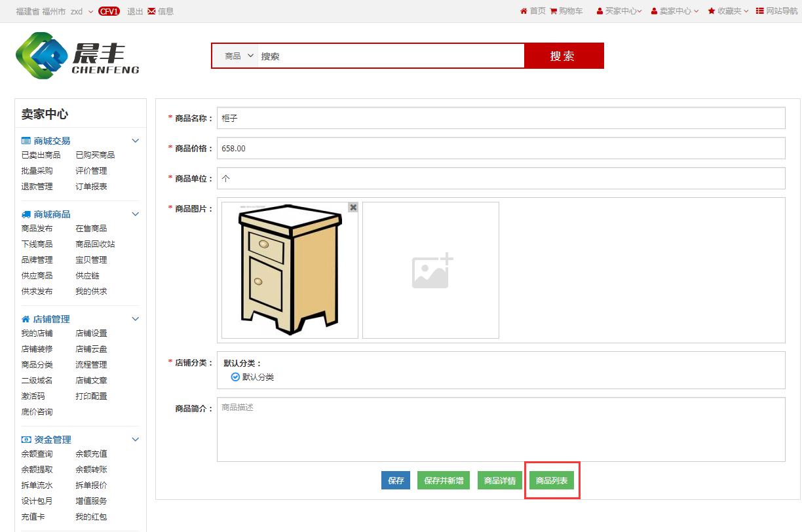Open 品牌管理 in sidebar
The width and height of the screenshot is (802, 532).
click(x=37, y=260)
